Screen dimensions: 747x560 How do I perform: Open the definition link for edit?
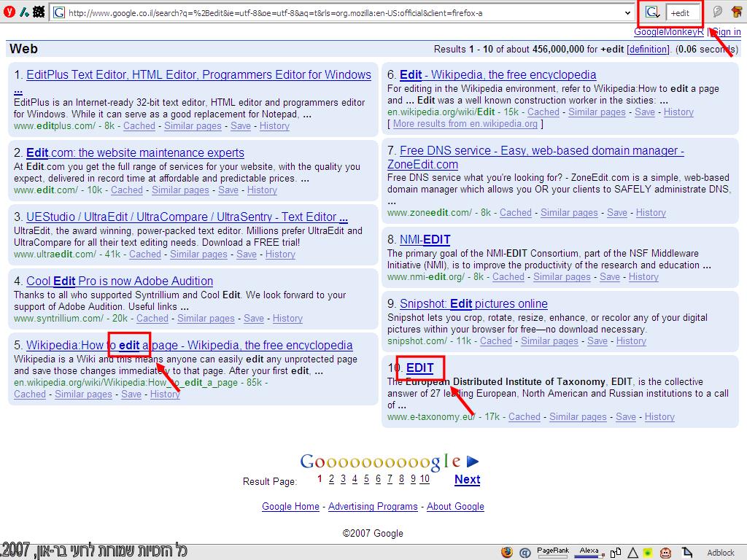pyautogui.click(x=648, y=49)
